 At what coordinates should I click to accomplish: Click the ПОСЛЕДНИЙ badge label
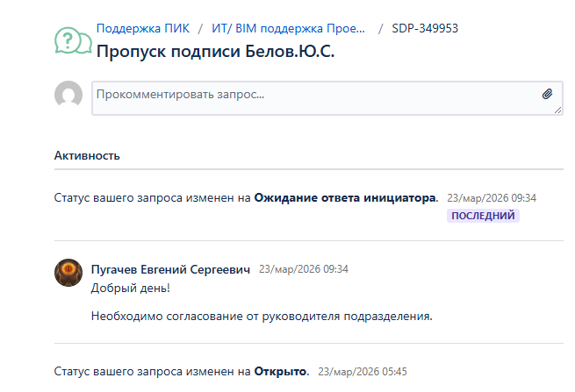coord(483,215)
